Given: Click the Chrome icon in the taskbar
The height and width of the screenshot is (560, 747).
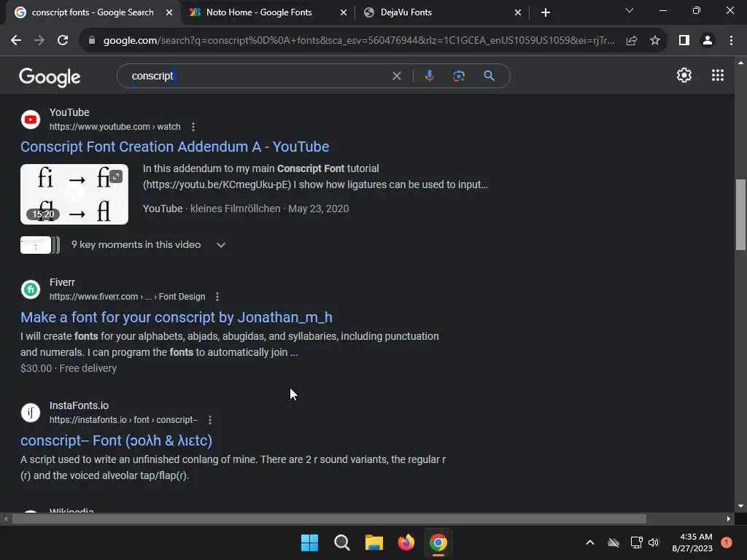Looking at the screenshot, I should pos(438,542).
